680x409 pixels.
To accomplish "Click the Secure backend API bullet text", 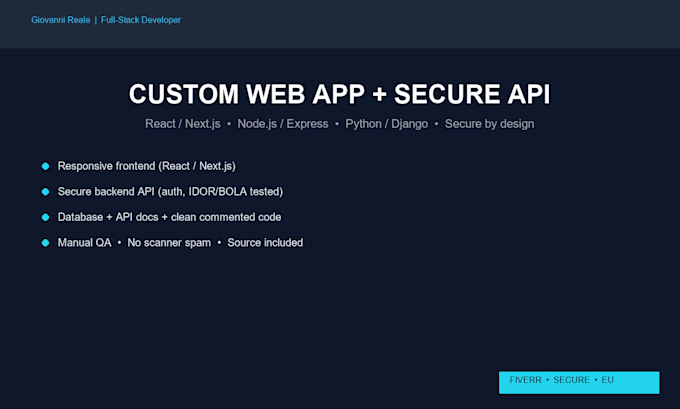I will [x=170, y=192].
